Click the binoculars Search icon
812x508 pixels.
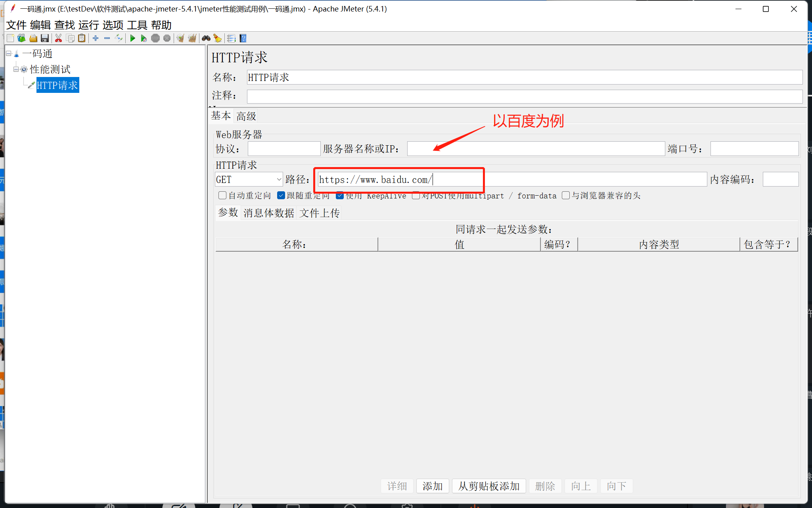[206, 38]
